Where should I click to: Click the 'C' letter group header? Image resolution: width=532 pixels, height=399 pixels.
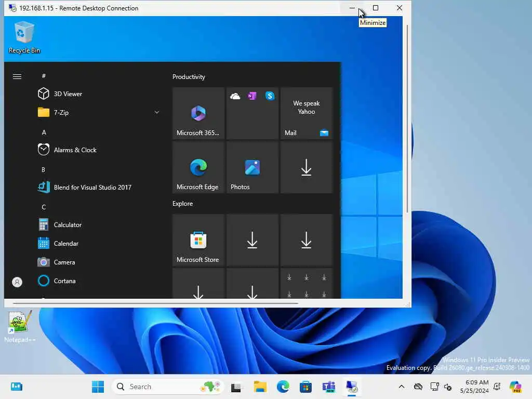point(44,207)
